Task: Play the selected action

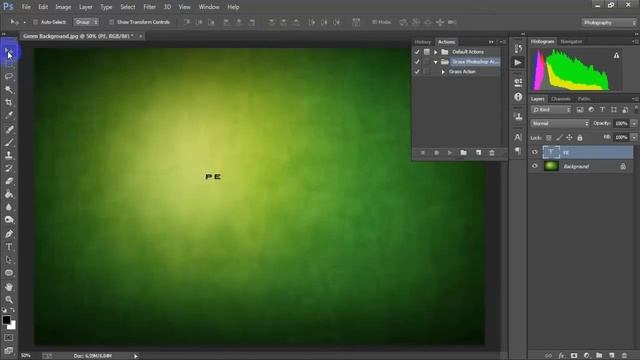Action: (x=450, y=153)
